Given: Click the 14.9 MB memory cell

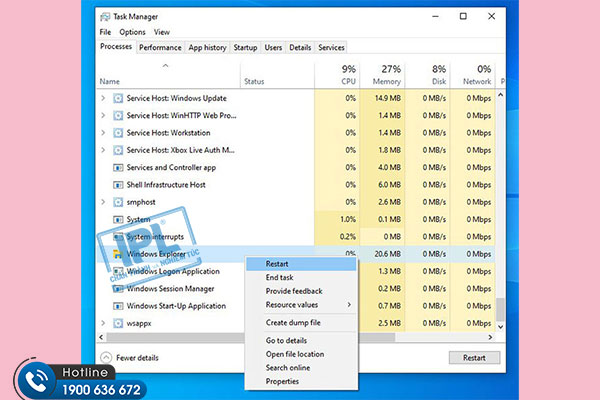Looking at the screenshot, I should [382, 98].
